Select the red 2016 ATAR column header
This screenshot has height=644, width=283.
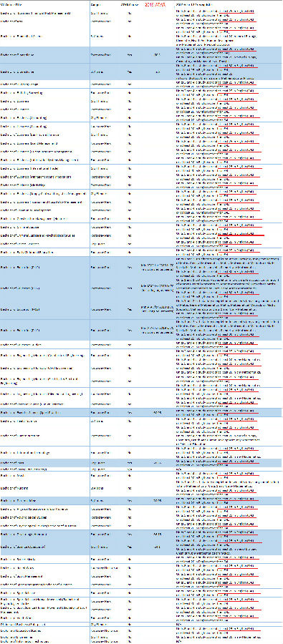point(154,5)
